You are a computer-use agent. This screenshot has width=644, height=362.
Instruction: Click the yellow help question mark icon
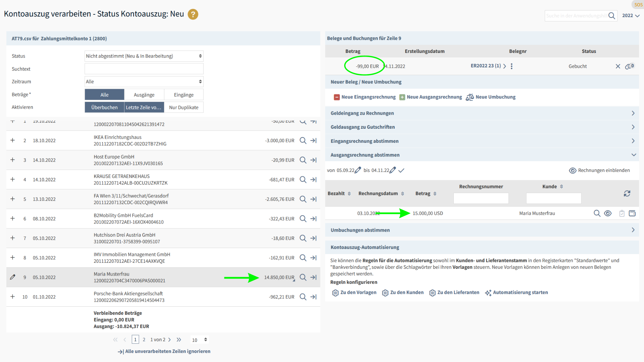pos(193,14)
